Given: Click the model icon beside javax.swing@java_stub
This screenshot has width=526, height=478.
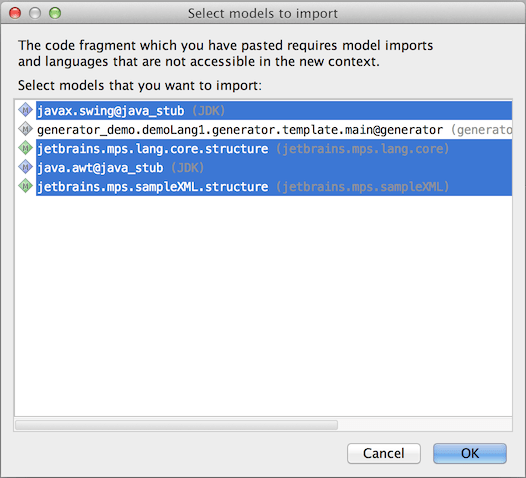Looking at the screenshot, I should [x=25, y=110].
